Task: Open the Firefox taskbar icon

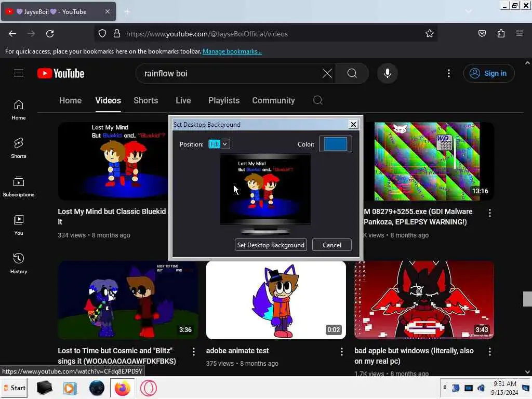Action: [122, 388]
